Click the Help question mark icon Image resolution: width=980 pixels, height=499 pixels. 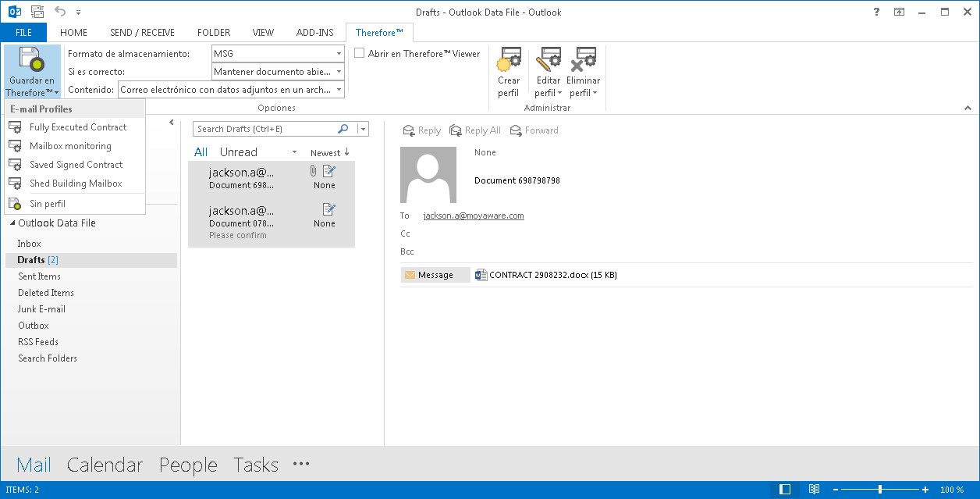pyautogui.click(x=878, y=12)
